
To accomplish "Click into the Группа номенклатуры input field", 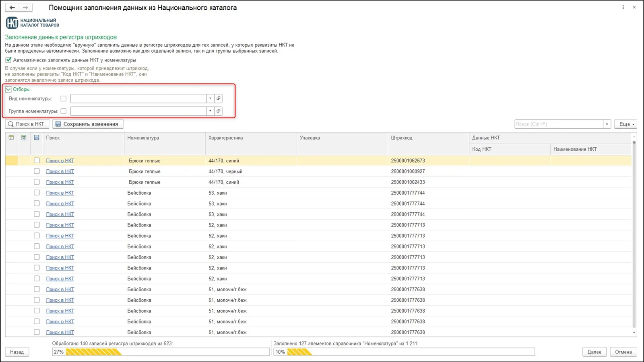I will pos(138,111).
